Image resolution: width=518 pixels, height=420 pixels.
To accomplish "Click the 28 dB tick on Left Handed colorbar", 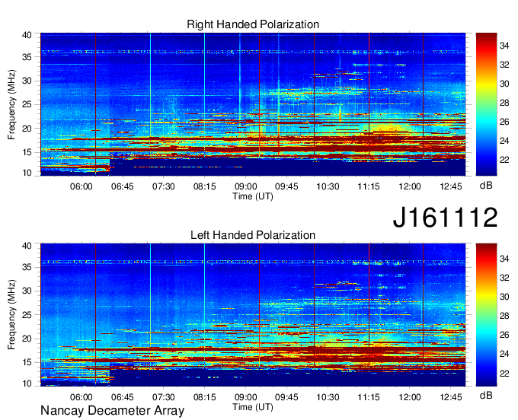I will (504, 316).
